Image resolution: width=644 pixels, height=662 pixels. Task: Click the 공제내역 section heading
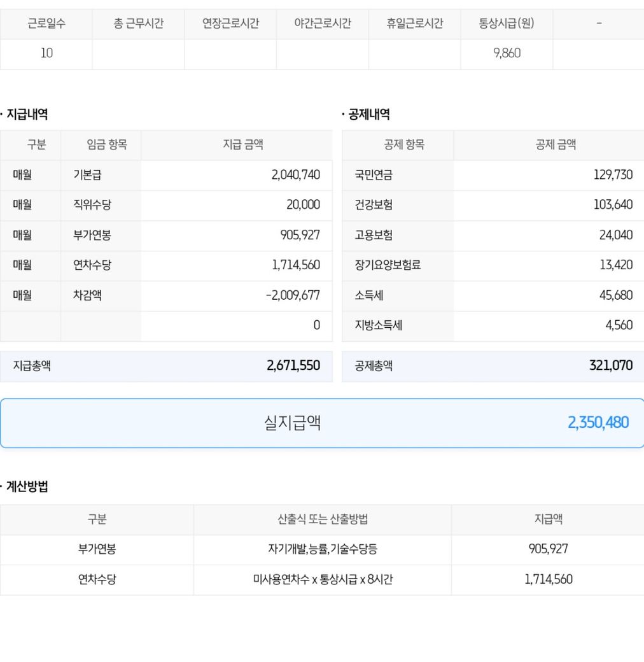point(369,115)
